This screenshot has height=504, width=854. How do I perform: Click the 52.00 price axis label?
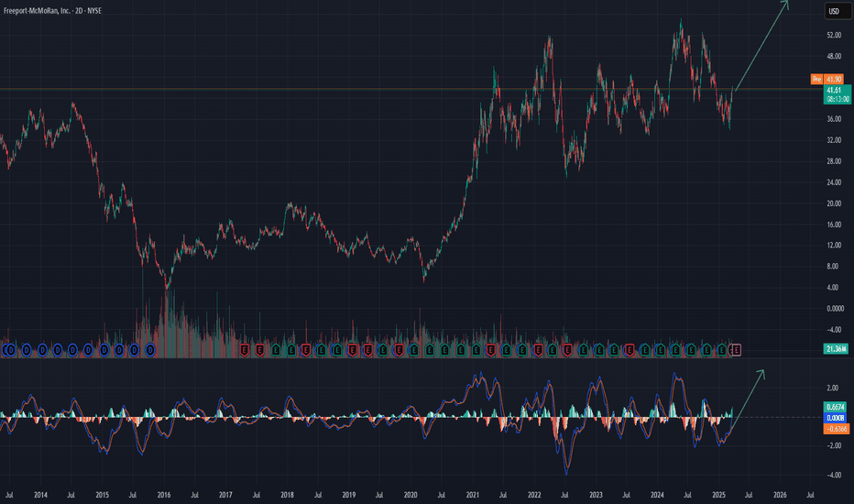(x=834, y=36)
